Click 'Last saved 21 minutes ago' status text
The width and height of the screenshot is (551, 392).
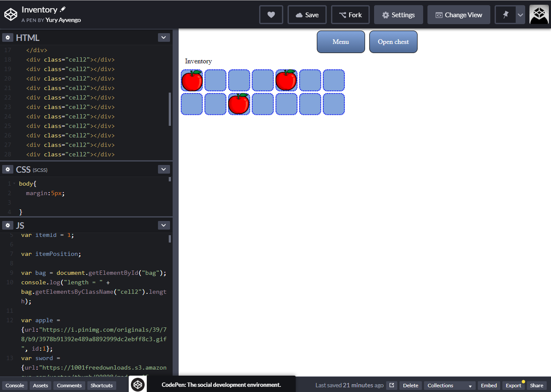[x=349, y=385]
